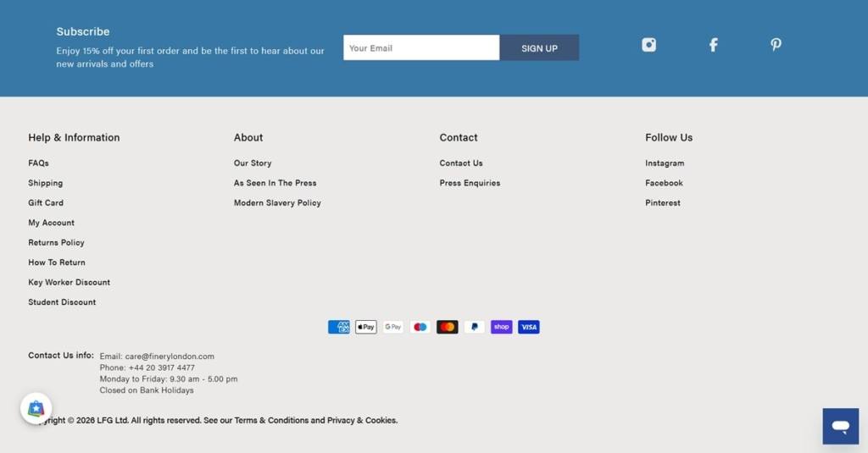This screenshot has width=868, height=453.
Task: Open the FAQs link
Action: coord(38,163)
